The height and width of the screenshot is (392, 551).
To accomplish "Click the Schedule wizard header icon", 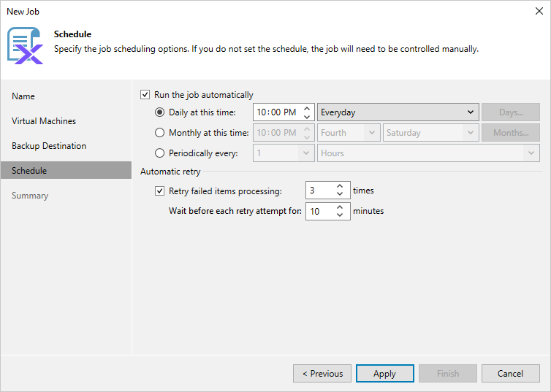I will [25, 45].
